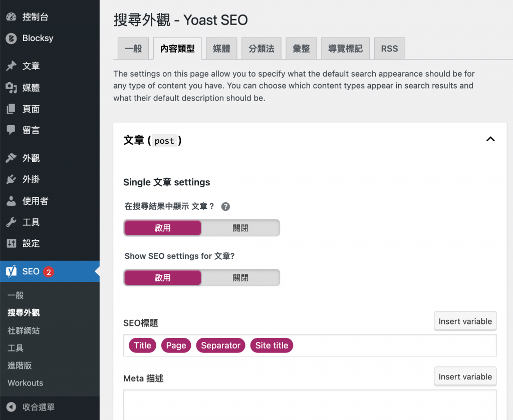Switch to the 一般 tab

133,49
